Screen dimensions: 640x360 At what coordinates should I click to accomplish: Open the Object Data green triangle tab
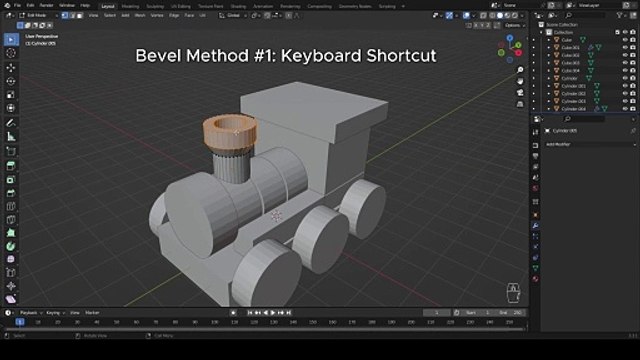pyautogui.click(x=536, y=268)
